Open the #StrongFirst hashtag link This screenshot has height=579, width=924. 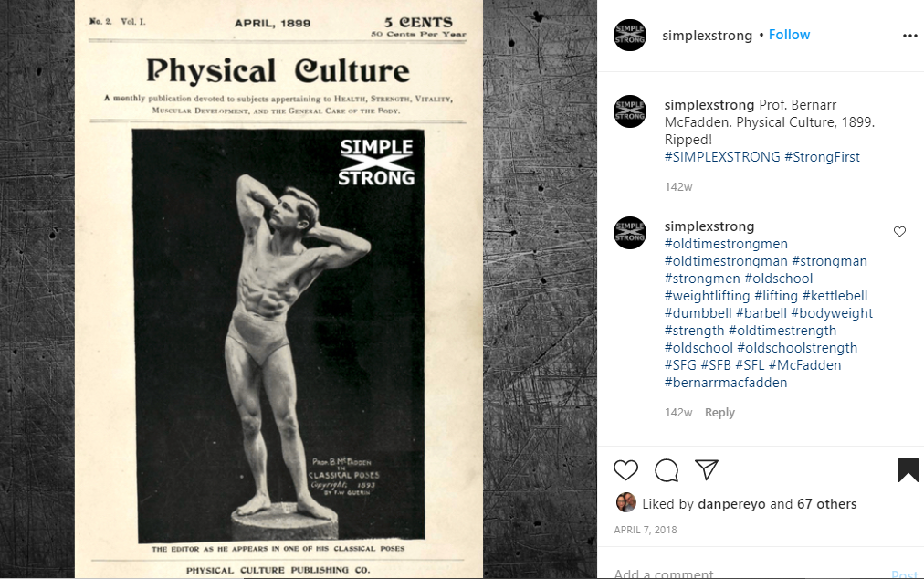point(822,157)
